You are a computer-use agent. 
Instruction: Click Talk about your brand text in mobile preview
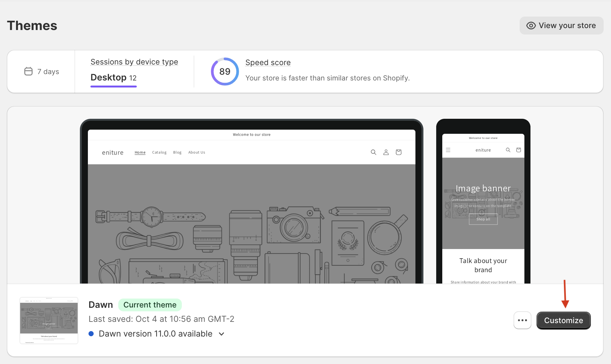click(483, 265)
